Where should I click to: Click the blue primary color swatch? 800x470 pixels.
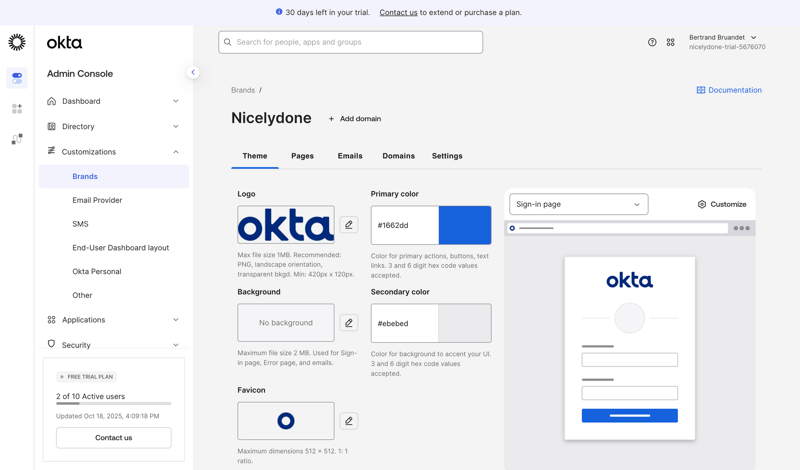click(465, 225)
